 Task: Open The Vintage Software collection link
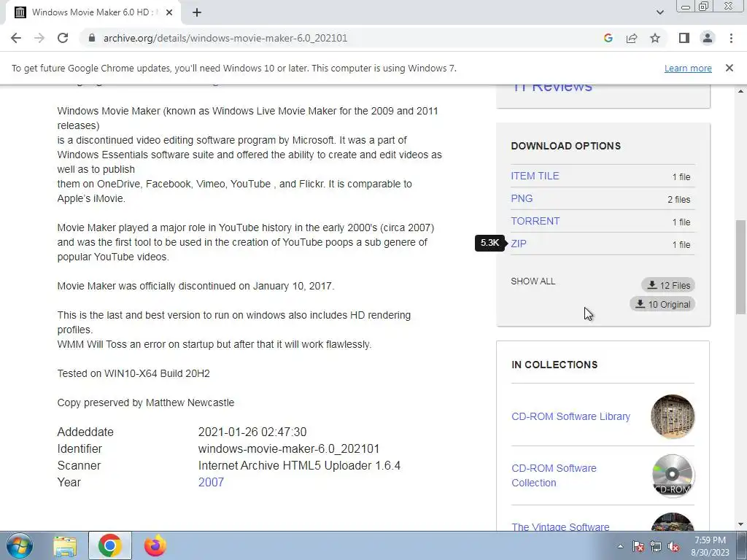click(x=560, y=526)
